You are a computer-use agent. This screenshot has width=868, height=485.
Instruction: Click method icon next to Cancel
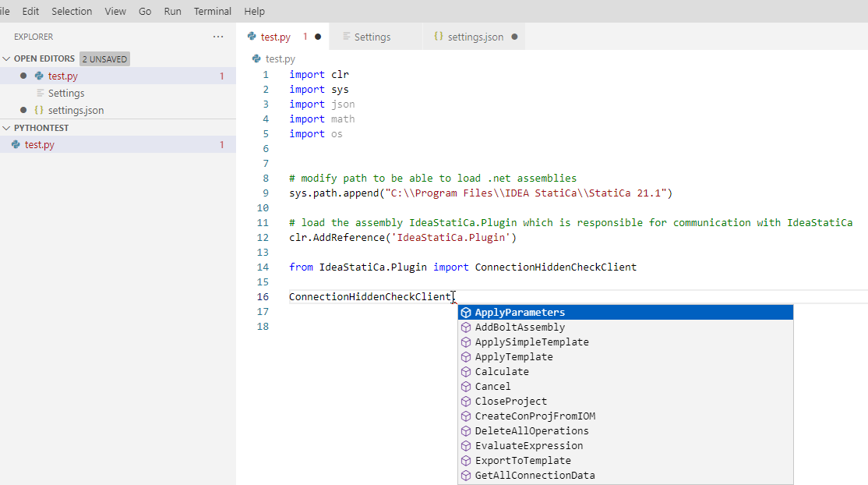(466, 387)
